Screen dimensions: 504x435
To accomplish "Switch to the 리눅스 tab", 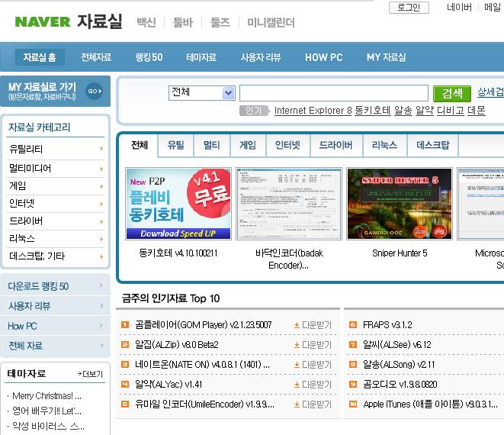I will tap(384, 145).
